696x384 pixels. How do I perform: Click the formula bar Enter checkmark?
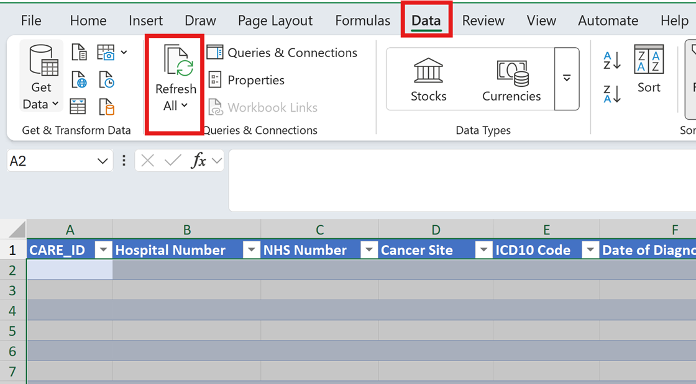(x=173, y=160)
